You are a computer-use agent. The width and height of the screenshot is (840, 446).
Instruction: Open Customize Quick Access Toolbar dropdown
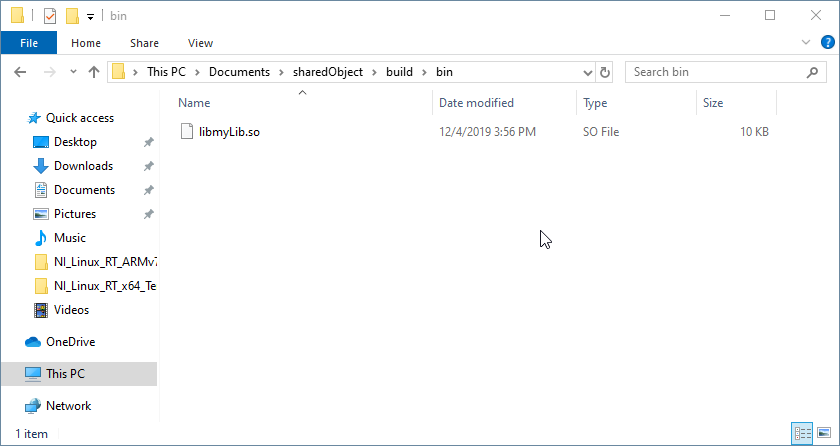tap(90, 16)
